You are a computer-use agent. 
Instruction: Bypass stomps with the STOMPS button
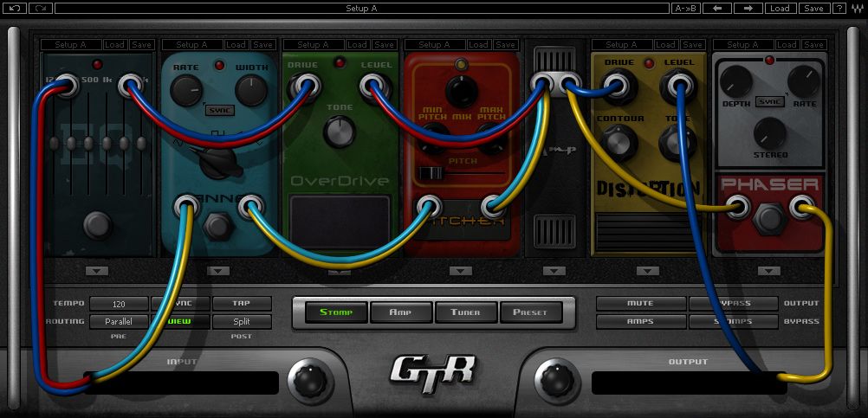click(x=733, y=321)
